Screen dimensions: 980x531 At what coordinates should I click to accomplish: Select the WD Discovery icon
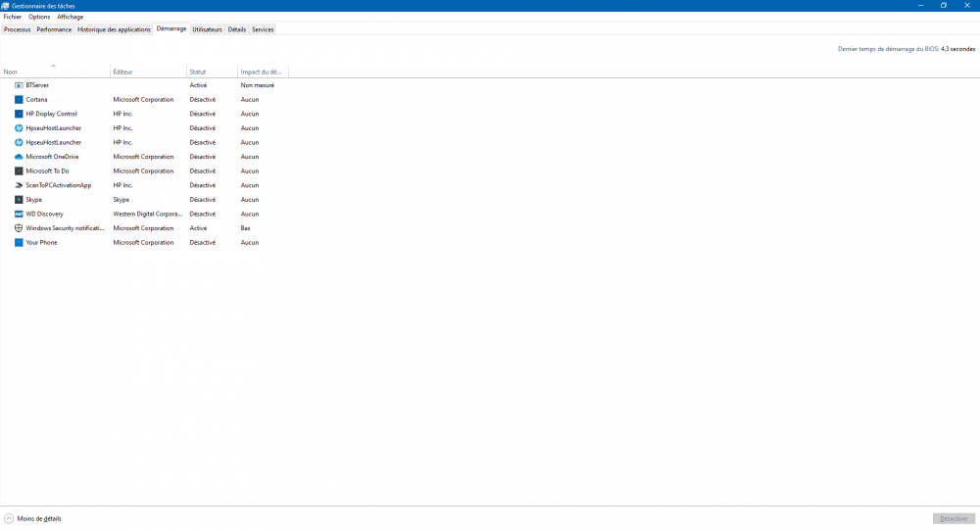point(19,214)
